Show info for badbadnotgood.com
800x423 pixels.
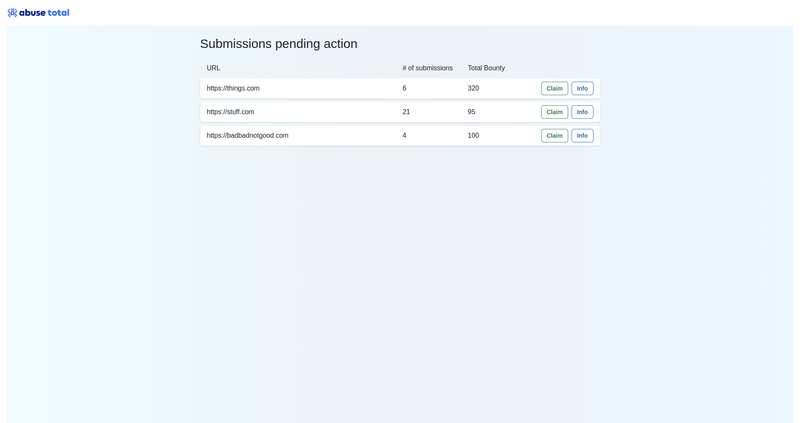pyautogui.click(x=582, y=136)
